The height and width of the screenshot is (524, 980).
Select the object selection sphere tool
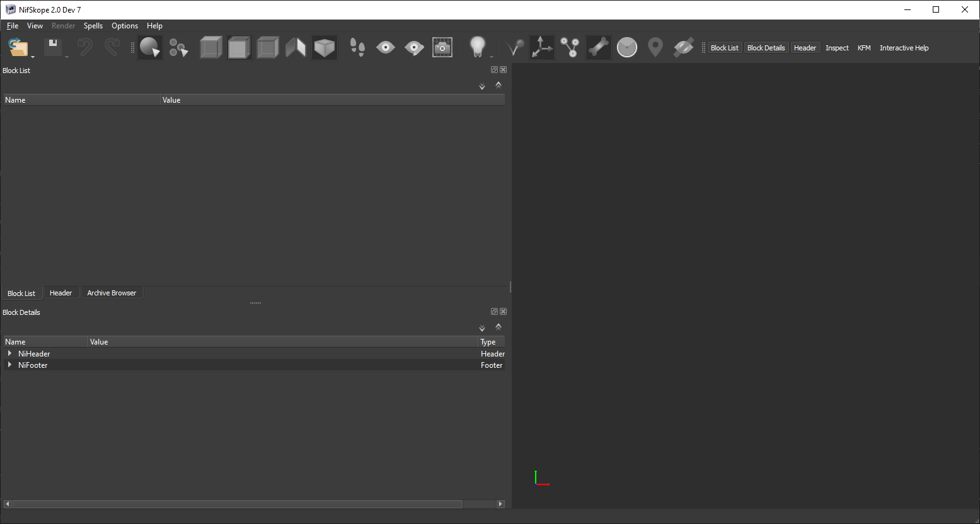[x=150, y=48]
